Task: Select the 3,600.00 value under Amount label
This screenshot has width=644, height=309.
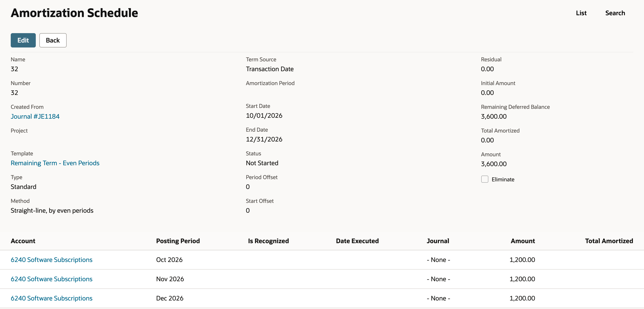Action: [494, 164]
